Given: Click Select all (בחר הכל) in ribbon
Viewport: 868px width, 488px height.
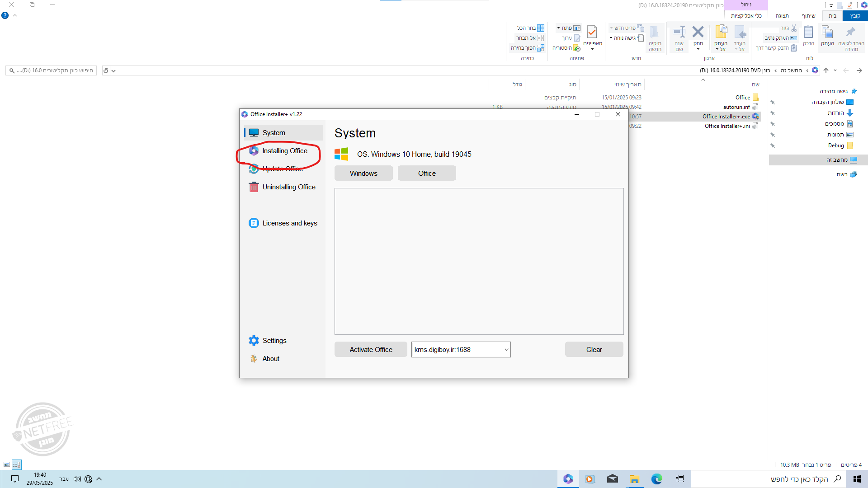Looking at the screenshot, I should pos(531,28).
